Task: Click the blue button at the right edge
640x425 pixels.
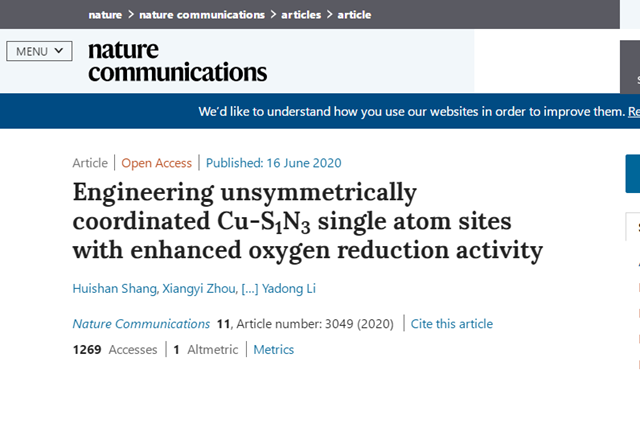Action: 632,174
